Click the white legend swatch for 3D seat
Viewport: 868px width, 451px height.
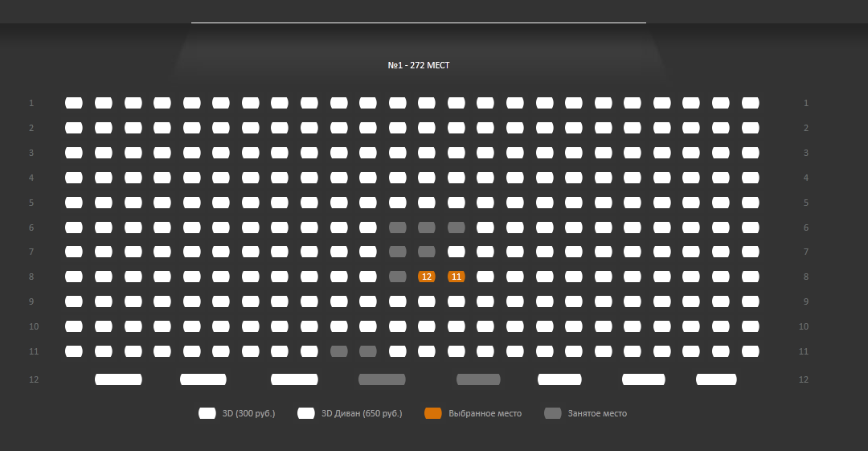[x=207, y=413]
